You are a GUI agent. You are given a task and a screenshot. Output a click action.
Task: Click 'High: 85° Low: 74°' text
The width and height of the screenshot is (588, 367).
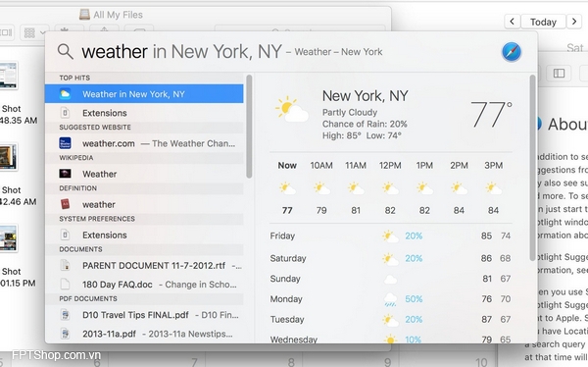pyautogui.click(x=362, y=135)
